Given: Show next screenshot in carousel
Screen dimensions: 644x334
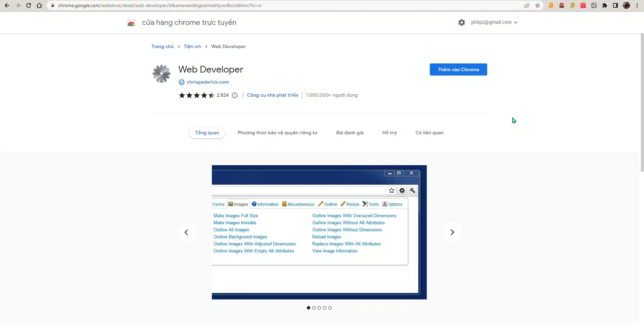Looking at the screenshot, I should click(452, 232).
